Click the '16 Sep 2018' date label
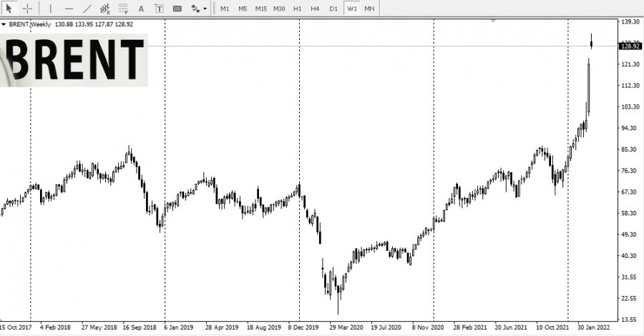The height and width of the screenshot is (336, 644). tap(140, 327)
